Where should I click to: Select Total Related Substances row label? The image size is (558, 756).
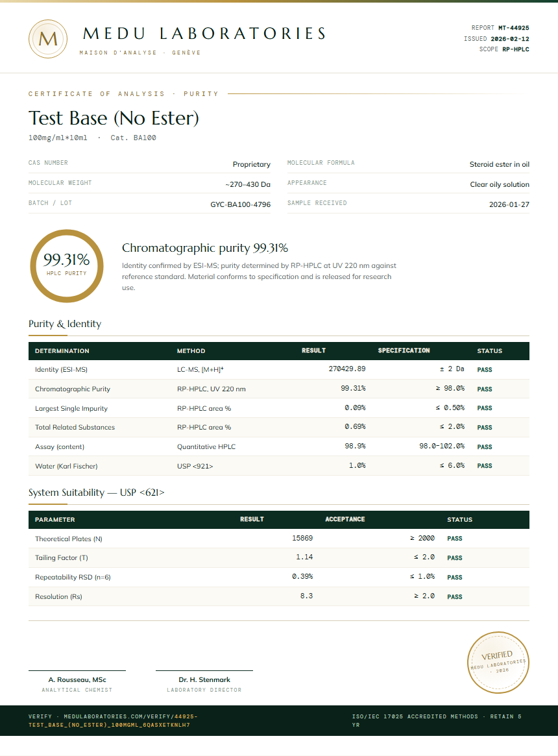pos(75,427)
